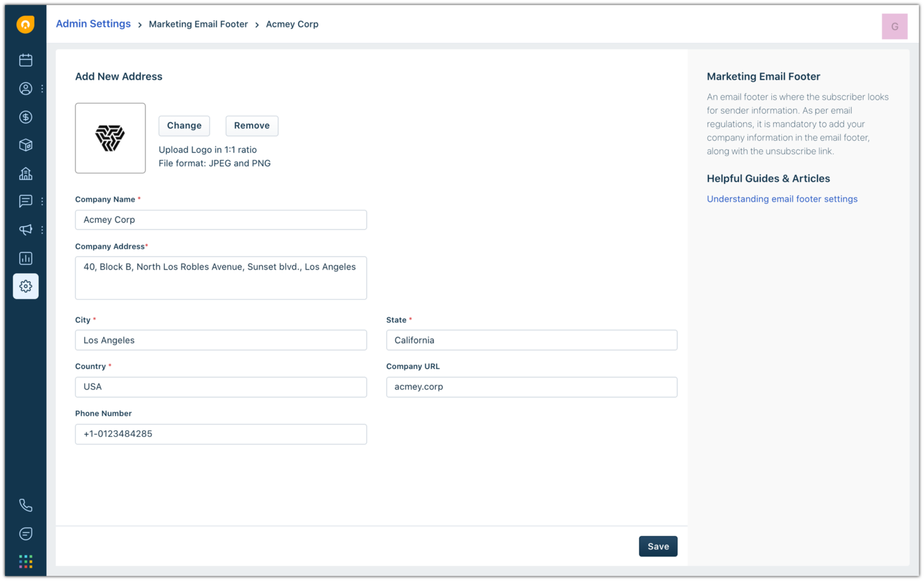Save the new address details
This screenshot has width=924, height=581.
click(x=658, y=546)
